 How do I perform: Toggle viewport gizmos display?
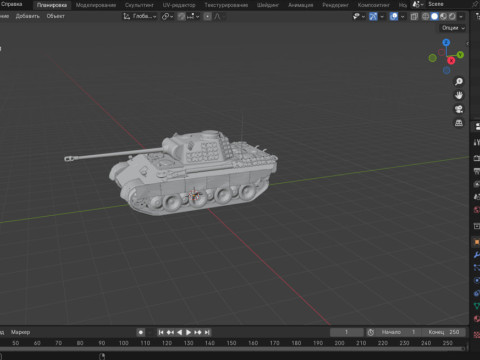pos(373,16)
